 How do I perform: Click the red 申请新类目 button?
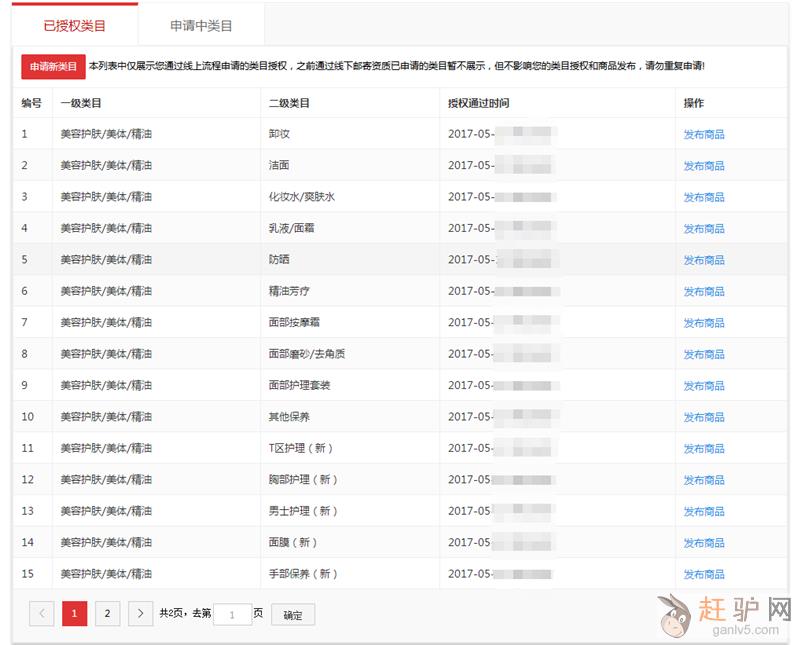[x=53, y=66]
